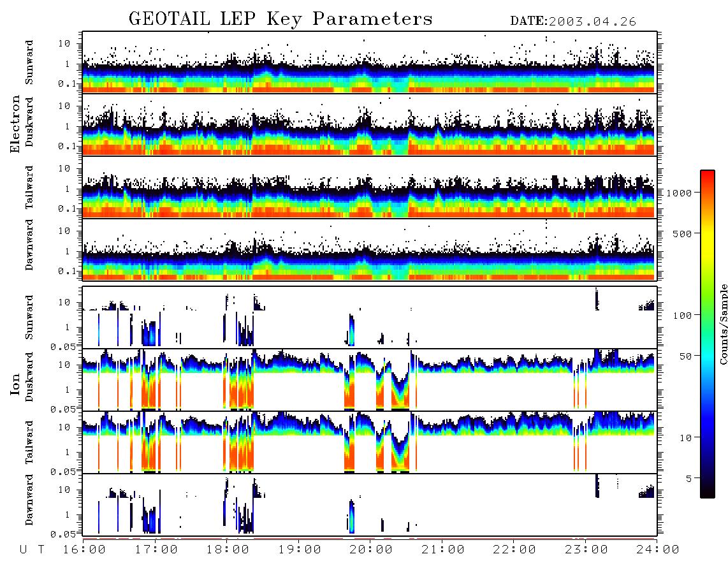This screenshot has width=728, height=561.
Task: Click the 50 tick on the colorbar
Action: point(686,356)
